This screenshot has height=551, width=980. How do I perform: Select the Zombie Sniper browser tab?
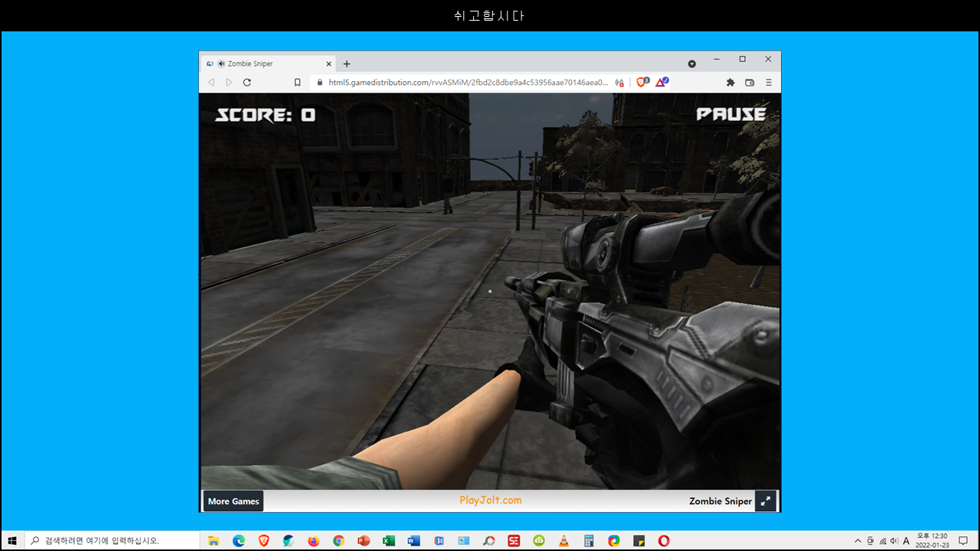coord(268,64)
